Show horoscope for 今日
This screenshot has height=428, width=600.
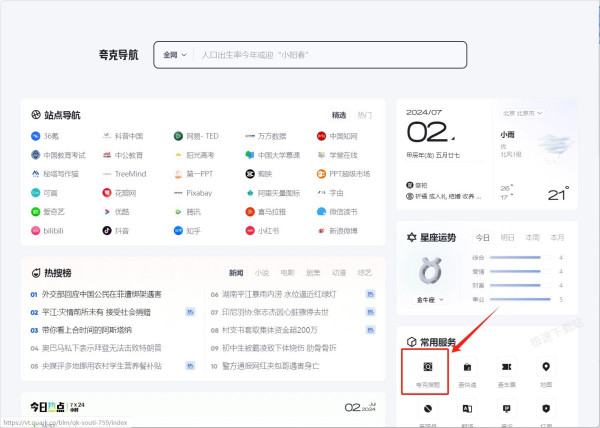[483, 238]
